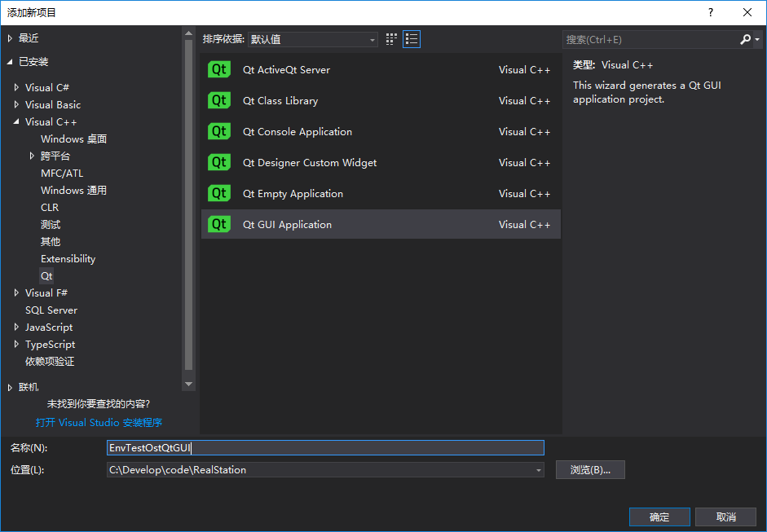Viewport: 767px width, 532px height.
Task: Expand the Visual Basic node
Action: pos(16,104)
